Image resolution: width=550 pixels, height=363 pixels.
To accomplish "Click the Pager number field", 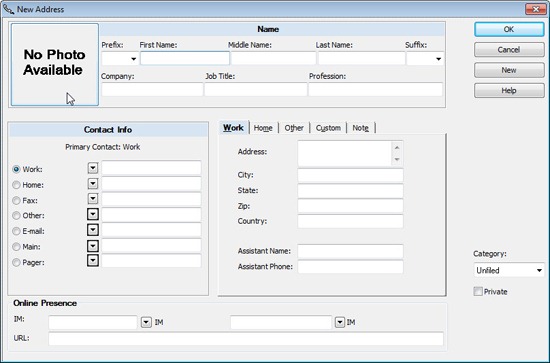I will (x=151, y=261).
